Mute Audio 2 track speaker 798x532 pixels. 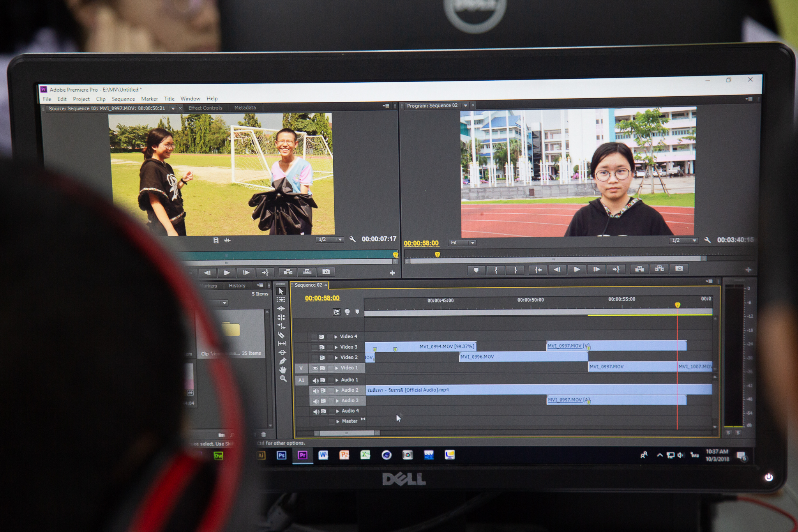coord(316,391)
